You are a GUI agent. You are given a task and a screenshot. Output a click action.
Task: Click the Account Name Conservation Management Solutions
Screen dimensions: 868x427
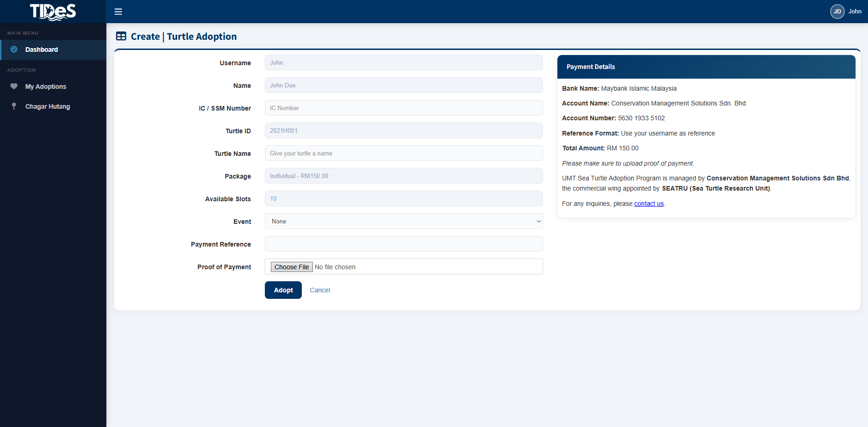click(x=654, y=103)
